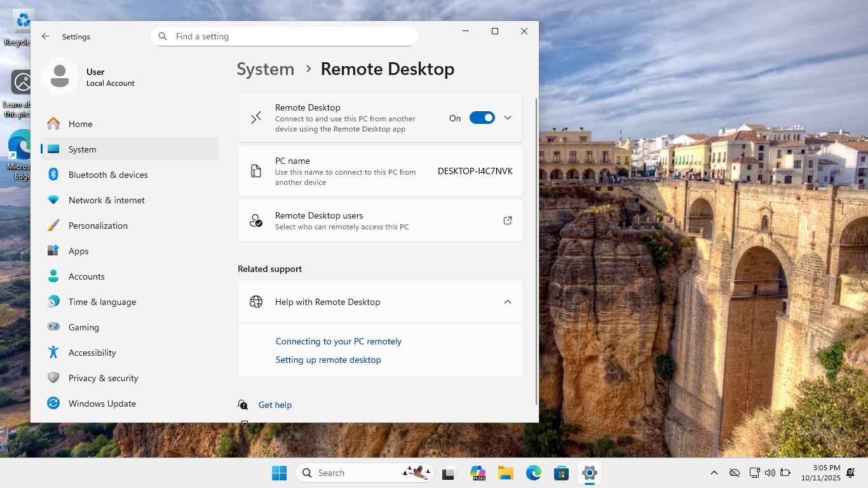Open Microsoft Store from taskbar
868x488 pixels.
(x=561, y=473)
